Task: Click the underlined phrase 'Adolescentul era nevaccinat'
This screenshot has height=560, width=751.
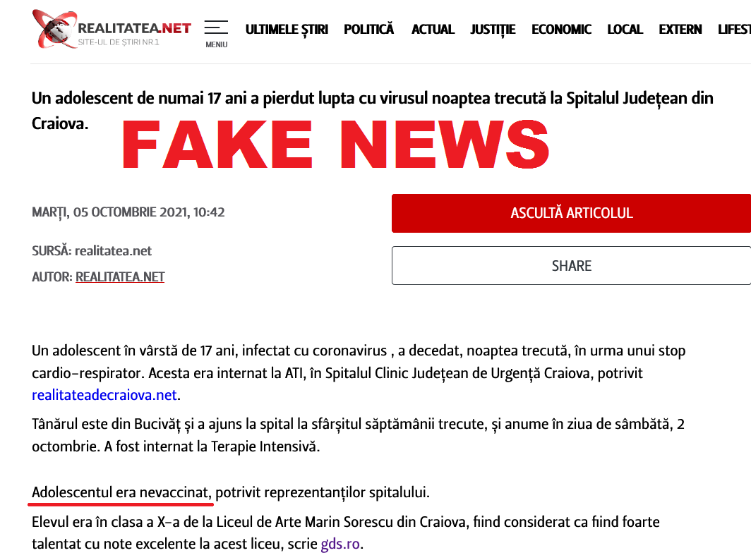Action: 120,492
